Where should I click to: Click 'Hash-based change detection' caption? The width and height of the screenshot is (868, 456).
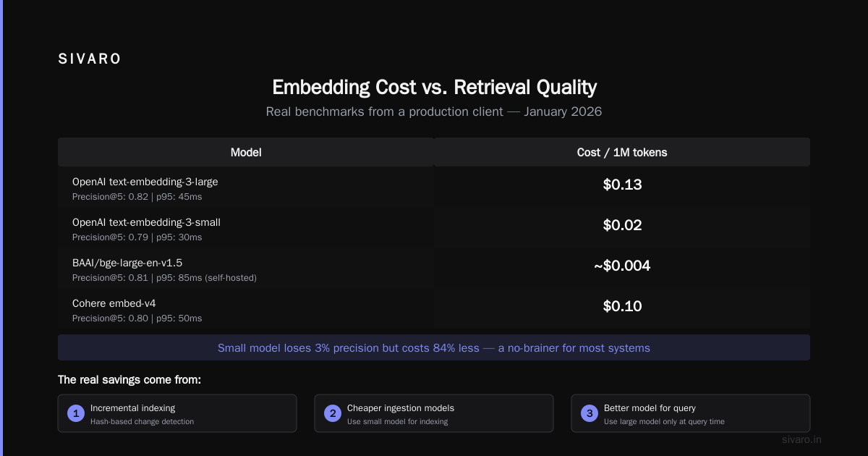[x=142, y=421]
